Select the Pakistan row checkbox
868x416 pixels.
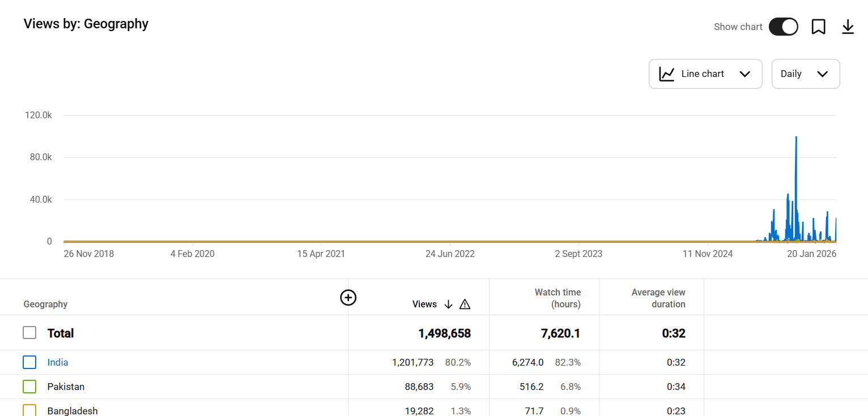(x=29, y=387)
